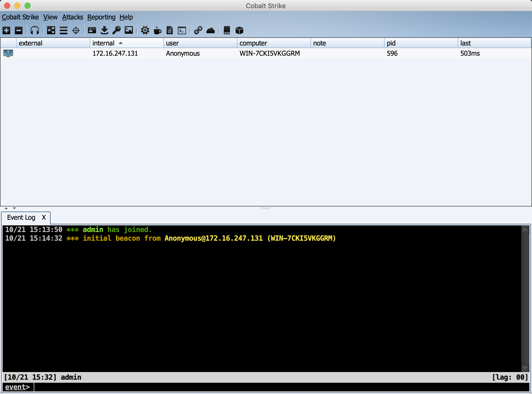Click the event log scrollbar up arrow

(525, 229)
